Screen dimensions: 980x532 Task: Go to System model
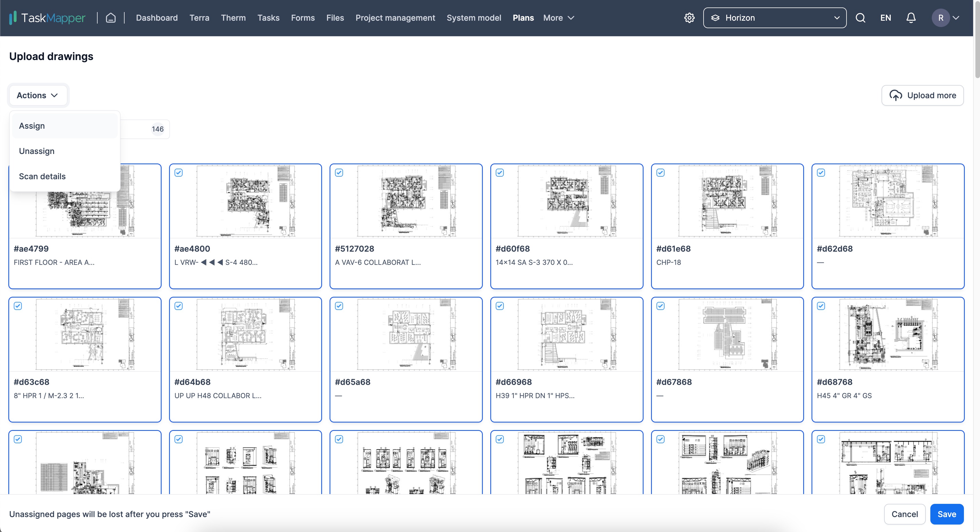click(474, 18)
